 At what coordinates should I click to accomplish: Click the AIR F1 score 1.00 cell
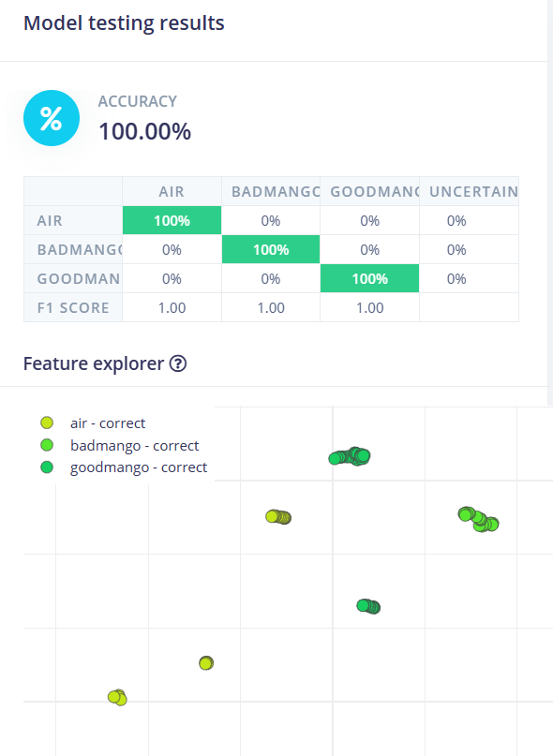[x=172, y=307]
